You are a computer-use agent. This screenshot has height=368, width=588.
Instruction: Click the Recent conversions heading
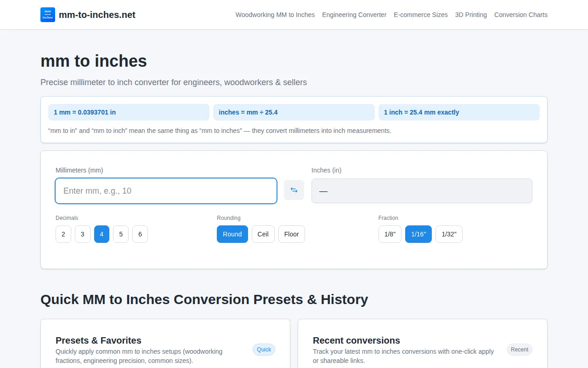[x=356, y=340]
